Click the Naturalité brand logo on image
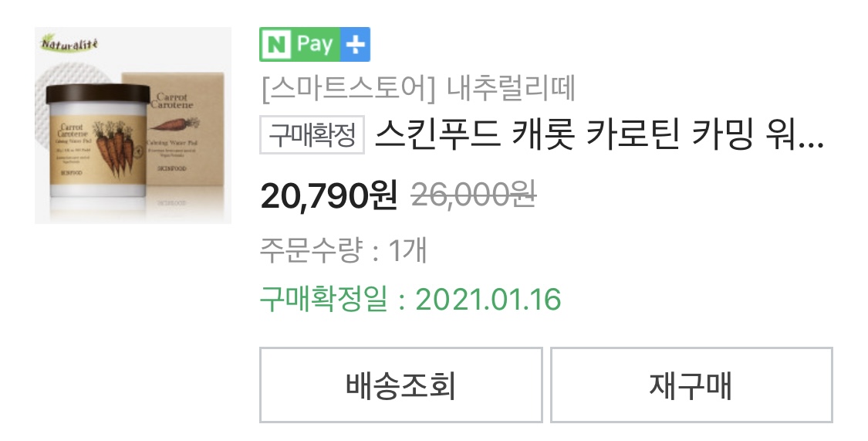This screenshot has height=441, width=868. point(69,43)
